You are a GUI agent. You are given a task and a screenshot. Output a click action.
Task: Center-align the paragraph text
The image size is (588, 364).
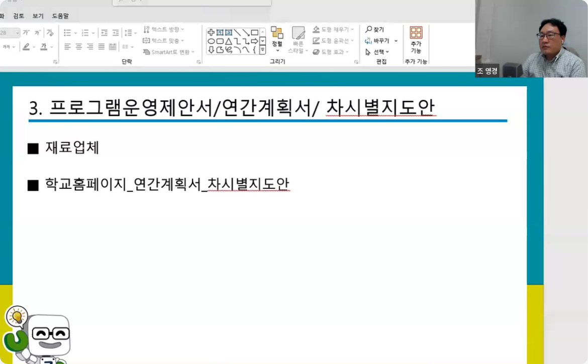pyautogui.click(x=79, y=47)
